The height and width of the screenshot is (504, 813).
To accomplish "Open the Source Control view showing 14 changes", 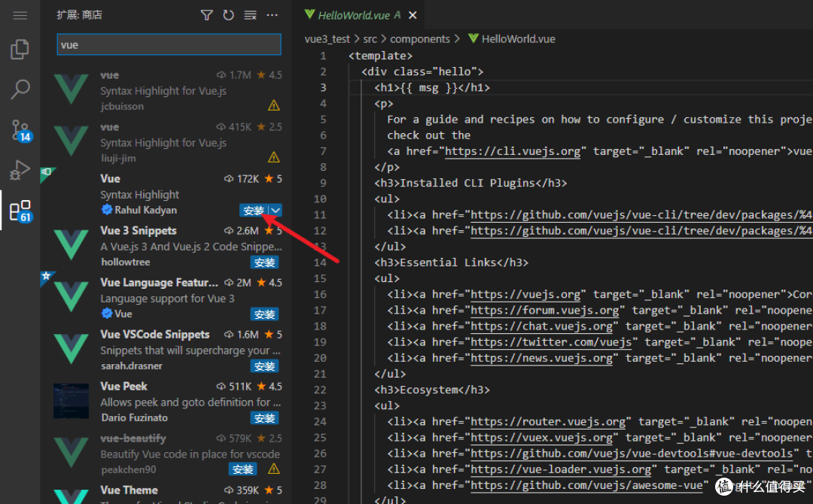I will [20, 129].
